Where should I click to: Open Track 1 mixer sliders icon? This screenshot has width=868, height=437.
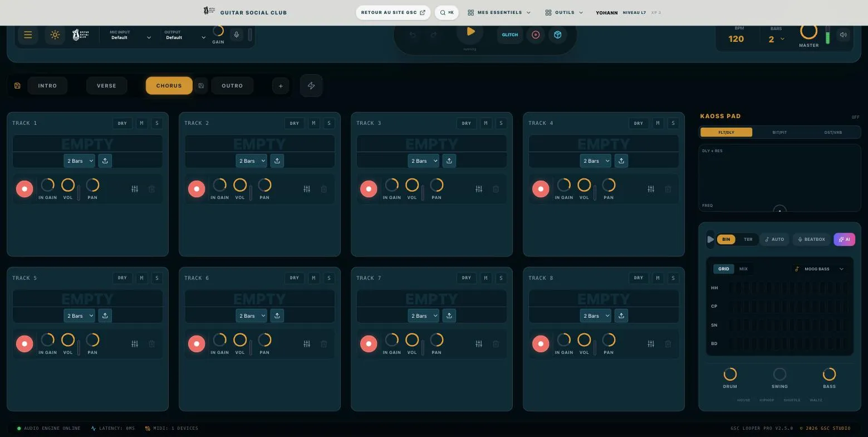tap(135, 189)
